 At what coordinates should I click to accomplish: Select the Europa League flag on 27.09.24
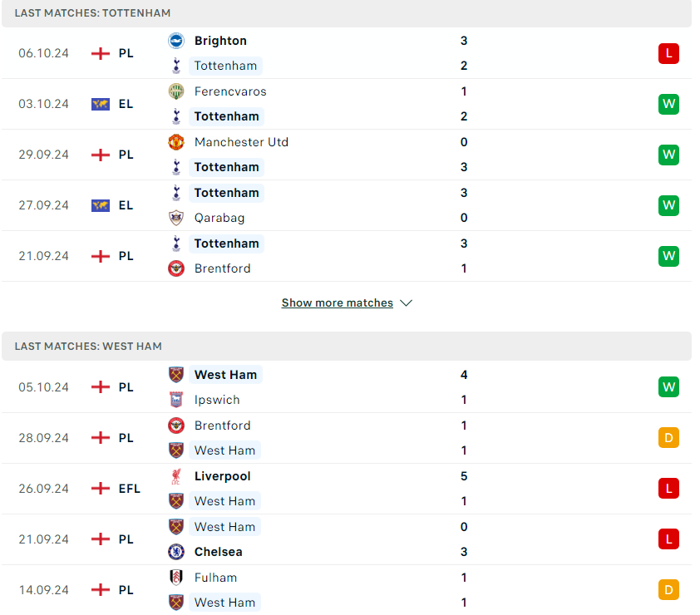click(101, 205)
